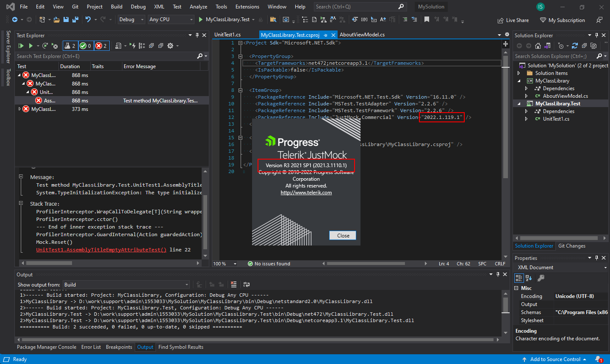
Task: Toggle categorized view in Properties
Action: click(519, 278)
